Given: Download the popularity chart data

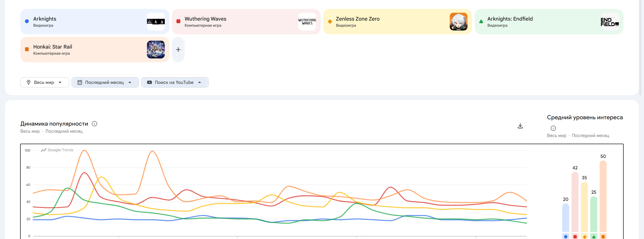Looking at the screenshot, I should point(520,126).
